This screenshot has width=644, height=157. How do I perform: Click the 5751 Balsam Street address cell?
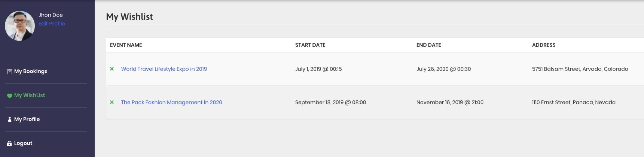pos(580,69)
